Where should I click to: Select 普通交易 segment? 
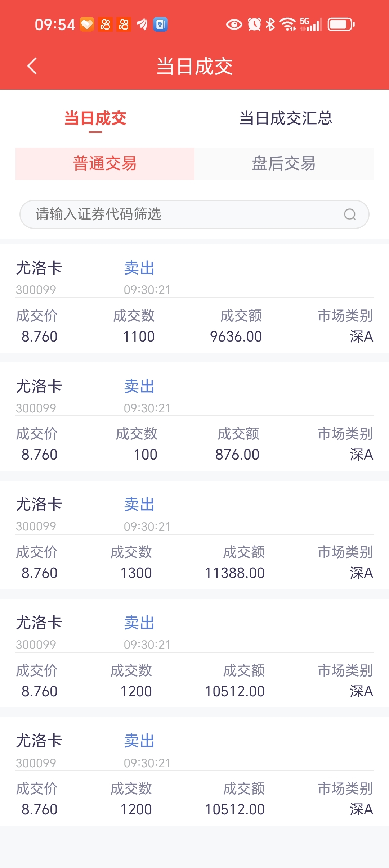[x=105, y=163]
